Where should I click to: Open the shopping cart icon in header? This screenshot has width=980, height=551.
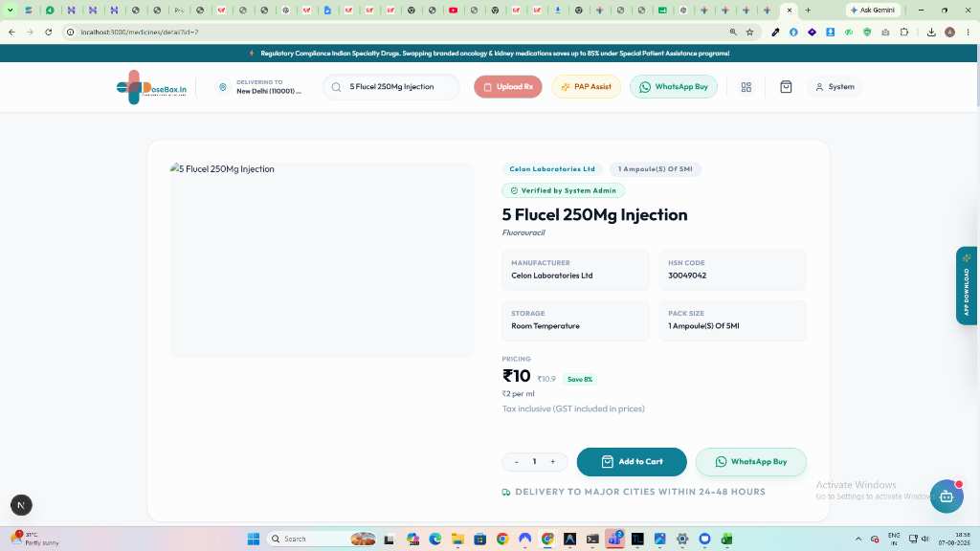click(x=786, y=87)
